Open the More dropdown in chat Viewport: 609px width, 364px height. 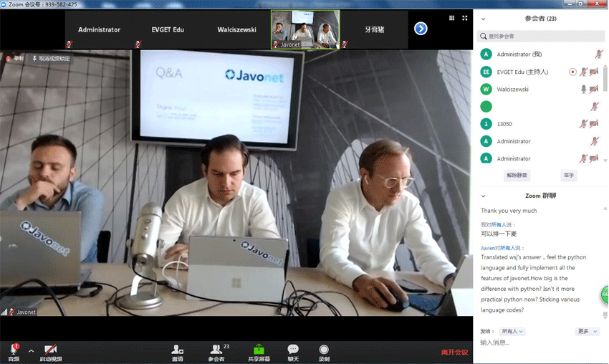click(x=587, y=331)
